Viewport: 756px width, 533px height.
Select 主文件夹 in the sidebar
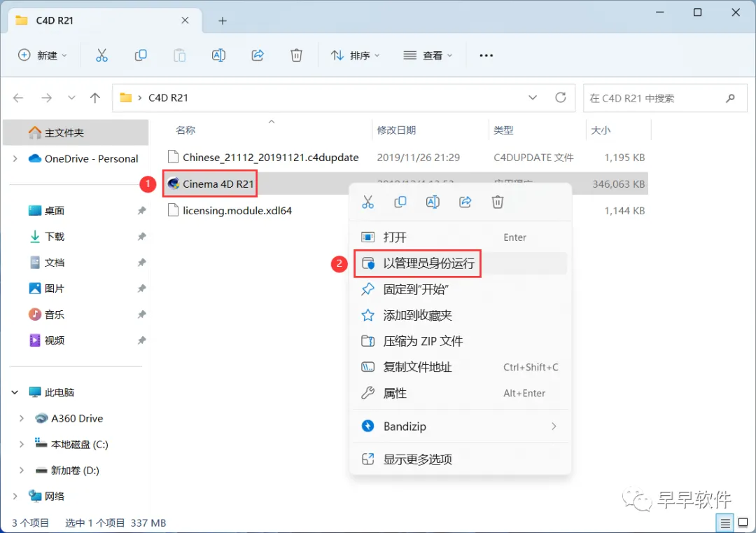pos(76,132)
